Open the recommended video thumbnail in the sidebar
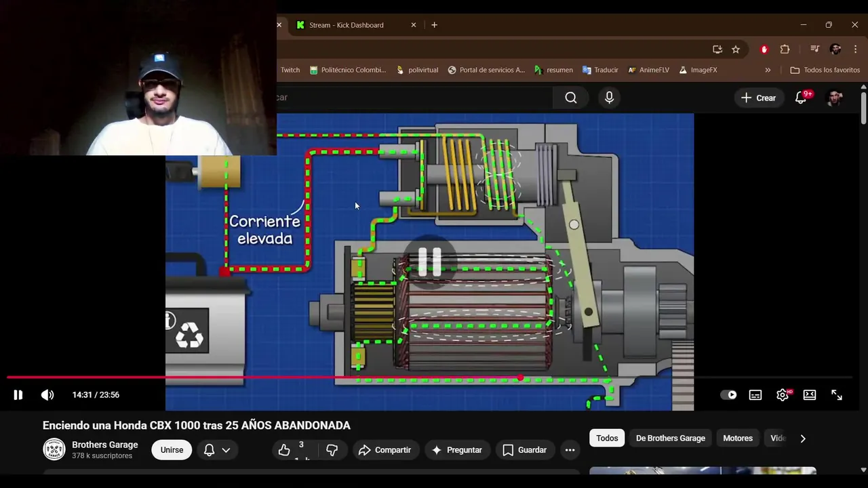Screen dimensions: 868x488 click(703, 470)
